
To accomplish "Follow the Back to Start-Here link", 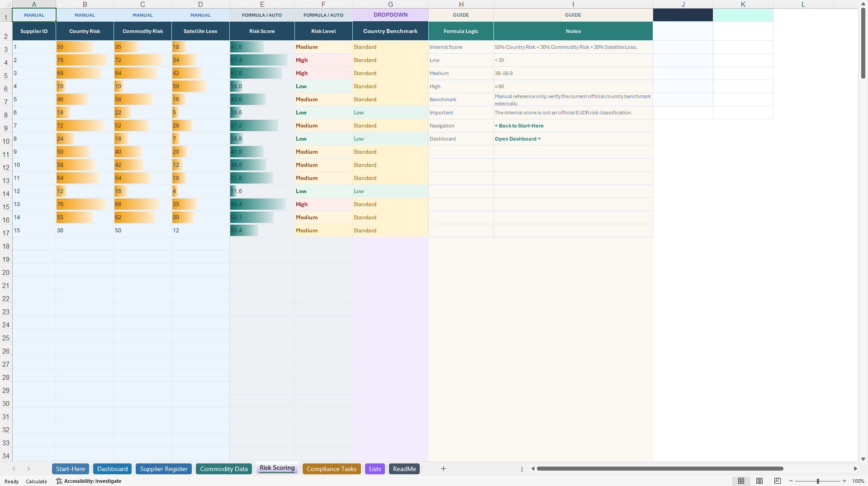I will coord(519,126).
